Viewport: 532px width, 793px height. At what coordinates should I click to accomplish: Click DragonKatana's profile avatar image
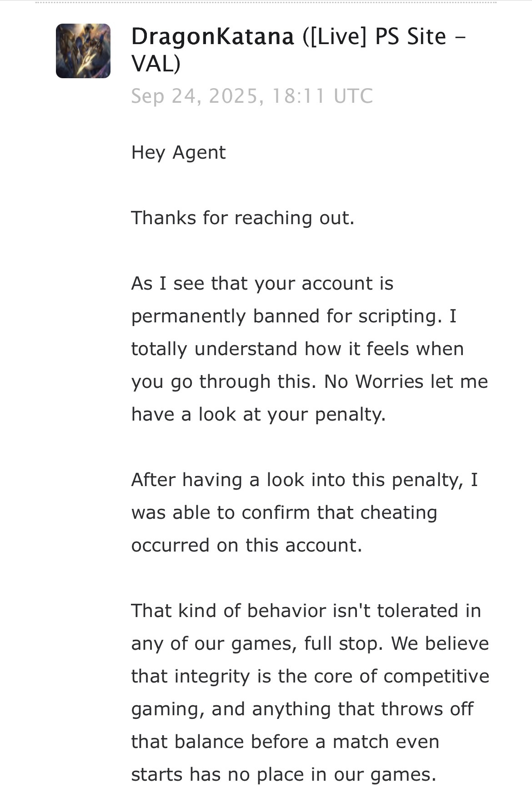click(83, 51)
